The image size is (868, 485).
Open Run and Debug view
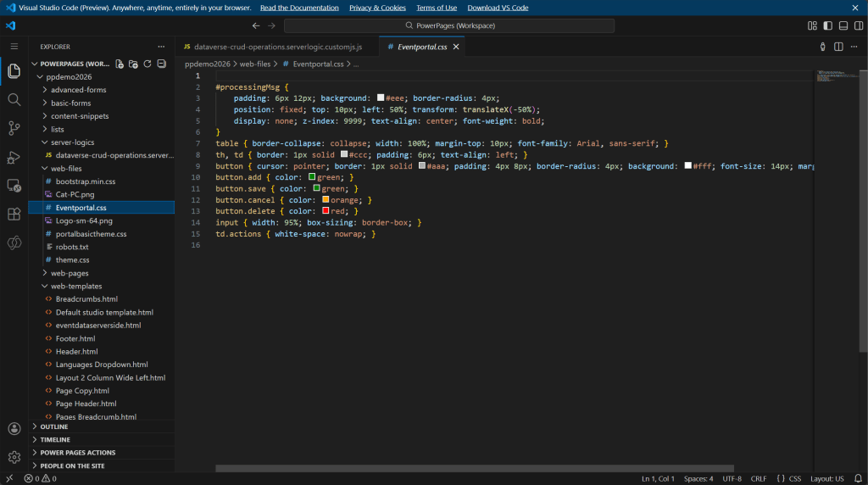[14, 157]
